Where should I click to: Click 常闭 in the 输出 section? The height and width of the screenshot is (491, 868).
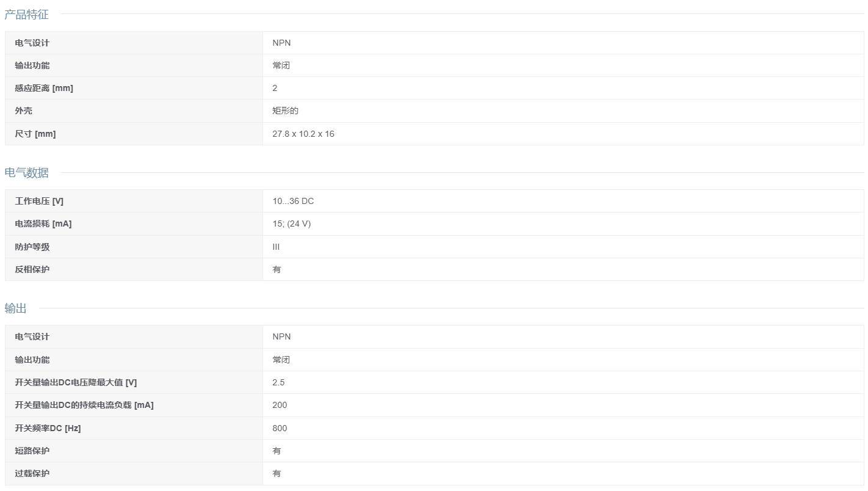coord(281,360)
